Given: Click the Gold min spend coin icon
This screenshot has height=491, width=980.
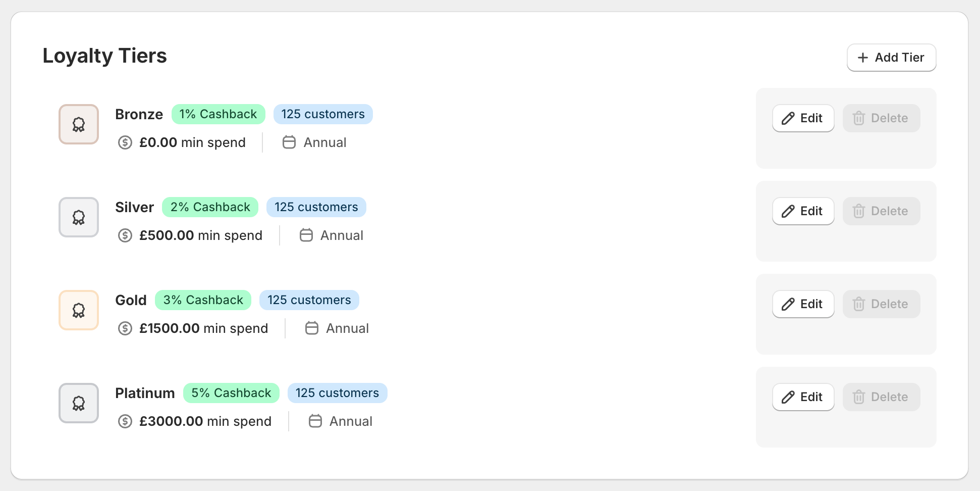Looking at the screenshot, I should pos(125,328).
